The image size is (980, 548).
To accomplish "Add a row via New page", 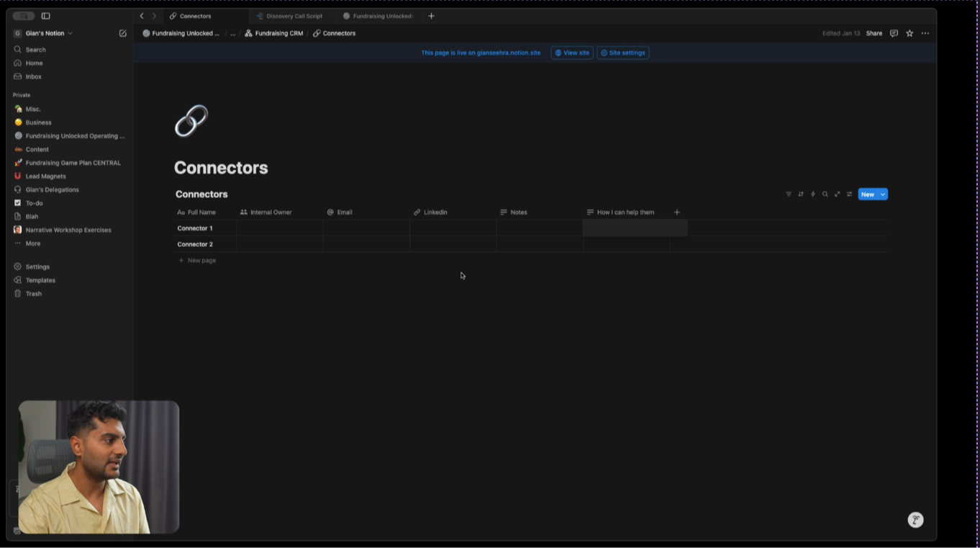I will 197,261.
